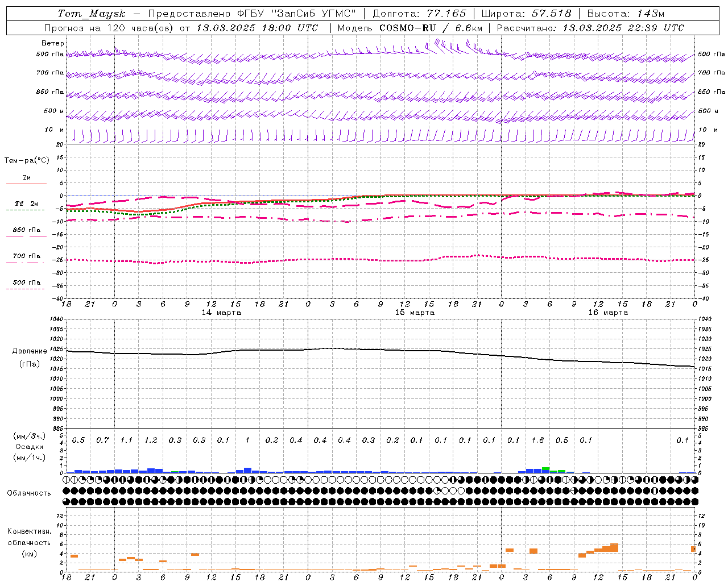
Task: Click the green precipitation bar on 16 марта
Action: [x=546, y=469]
